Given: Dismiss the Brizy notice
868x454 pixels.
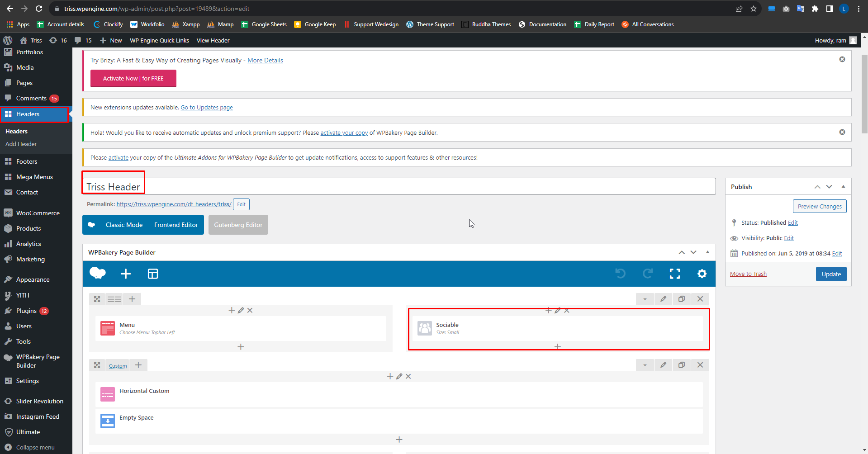Looking at the screenshot, I should pyautogui.click(x=842, y=59).
